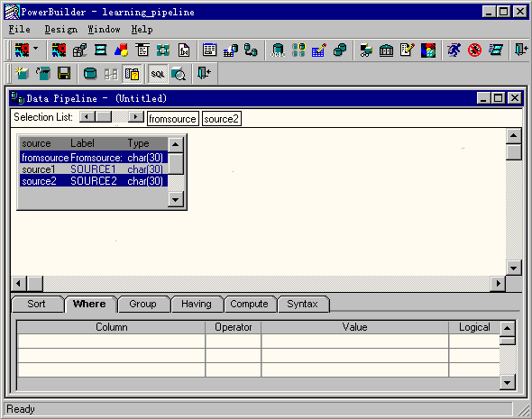Click the Run running-man icon
The image size is (532, 419).
click(454, 50)
